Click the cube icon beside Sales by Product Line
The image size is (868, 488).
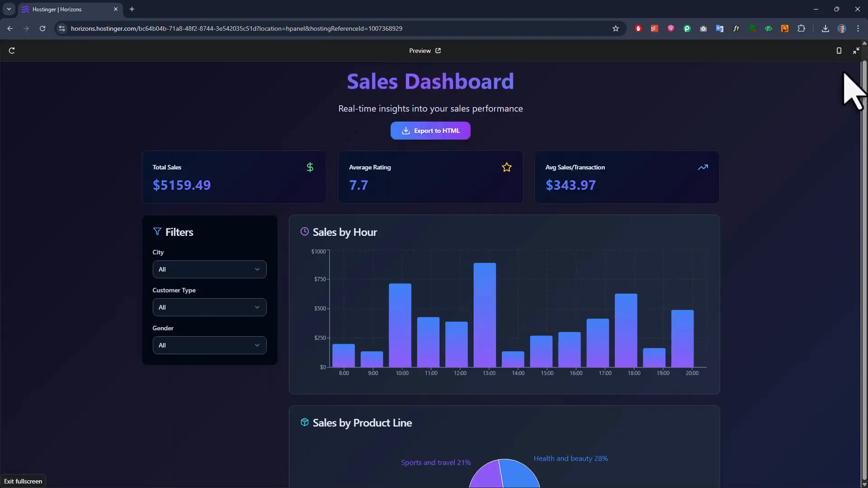point(304,422)
